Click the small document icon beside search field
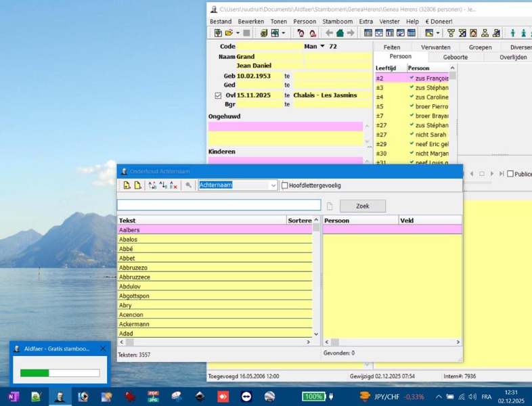Screen dimensions: 532x406 [x=330, y=206]
